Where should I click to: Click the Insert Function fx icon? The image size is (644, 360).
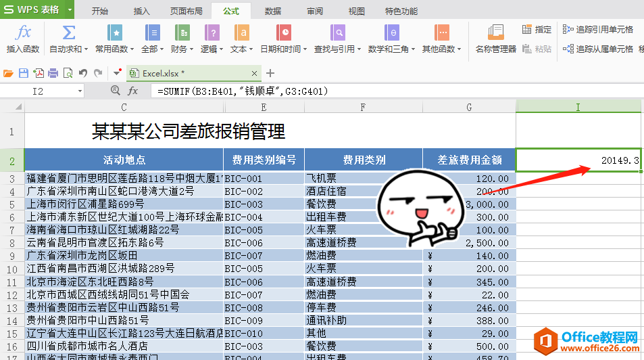click(x=23, y=32)
